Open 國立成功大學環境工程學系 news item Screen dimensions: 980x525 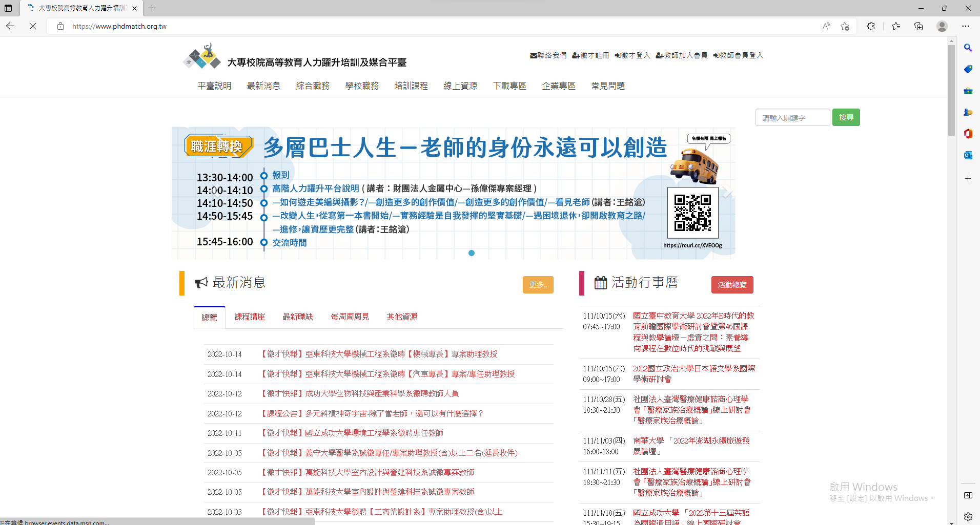[x=351, y=433]
